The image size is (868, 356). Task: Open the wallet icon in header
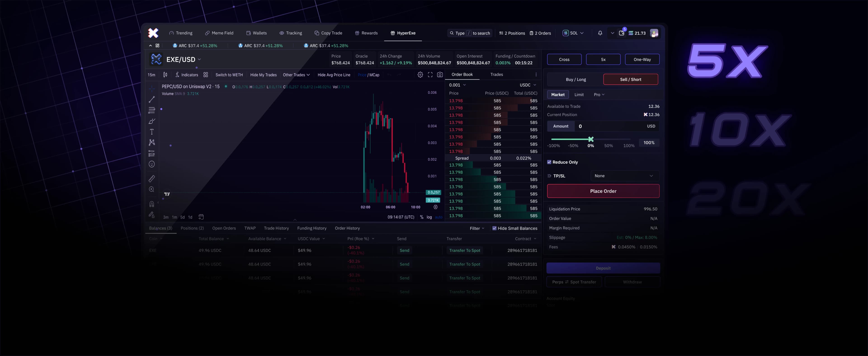tap(621, 33)
